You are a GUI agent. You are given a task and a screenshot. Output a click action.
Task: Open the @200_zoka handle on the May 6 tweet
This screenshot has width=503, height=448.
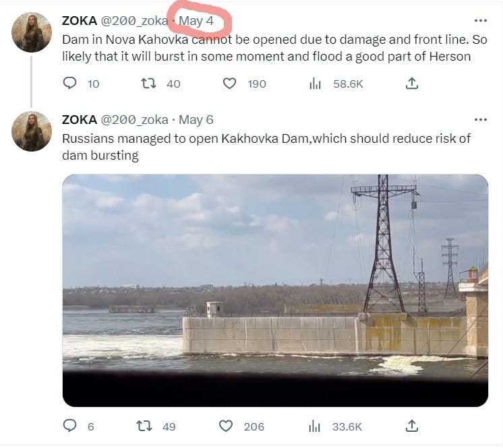(x=134, y=120)
